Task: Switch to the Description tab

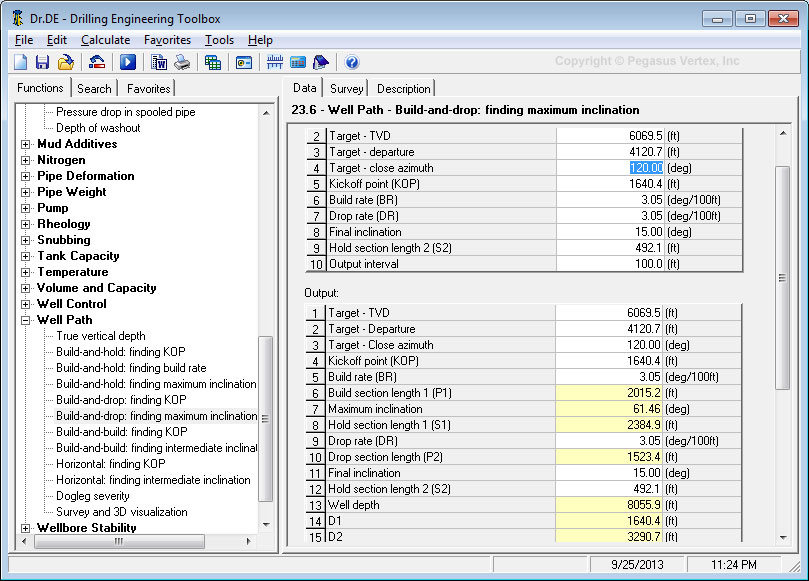Action: 403,89
